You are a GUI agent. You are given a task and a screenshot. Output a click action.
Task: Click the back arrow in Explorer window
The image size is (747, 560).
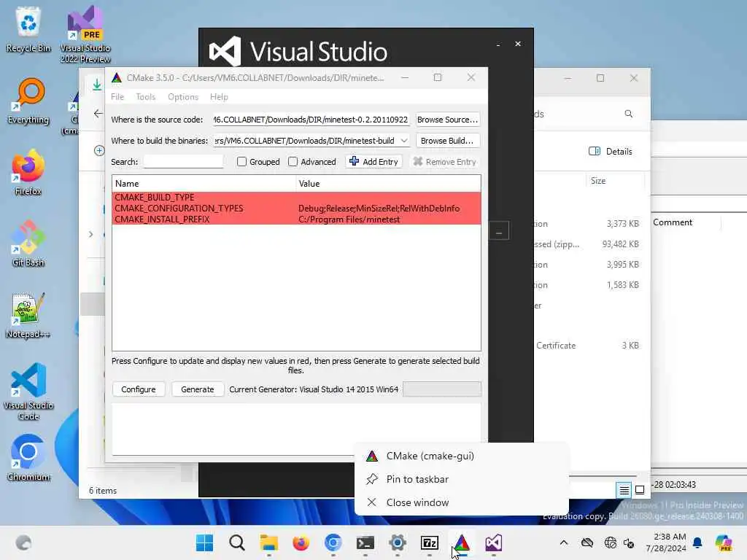click(x=98, y=113)
